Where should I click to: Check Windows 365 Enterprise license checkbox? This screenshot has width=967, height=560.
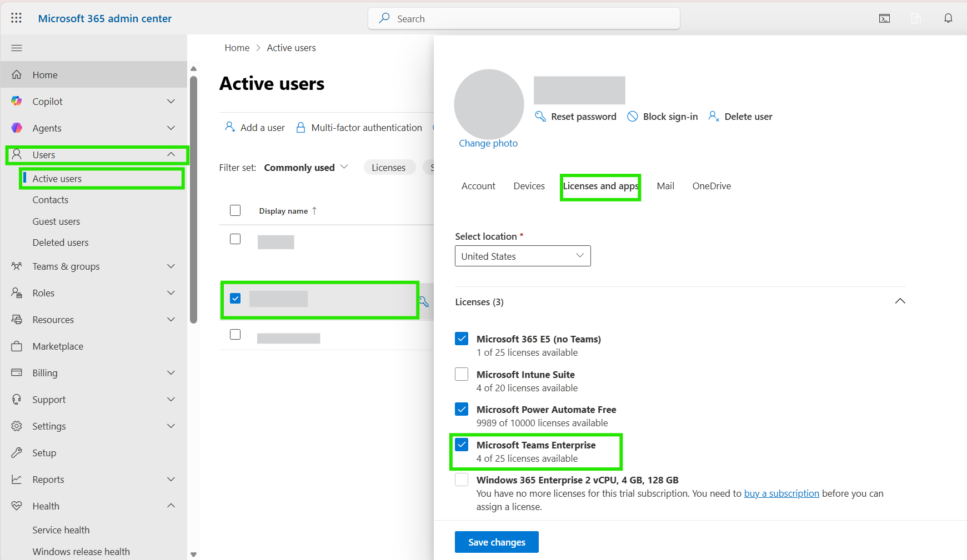tap(462, 480)
